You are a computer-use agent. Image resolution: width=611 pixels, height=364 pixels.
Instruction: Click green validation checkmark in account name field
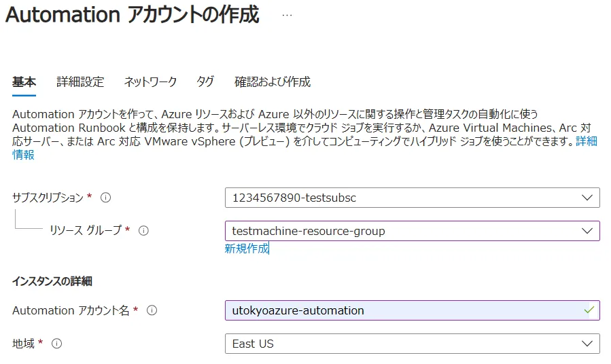click(x=589, y=310)
